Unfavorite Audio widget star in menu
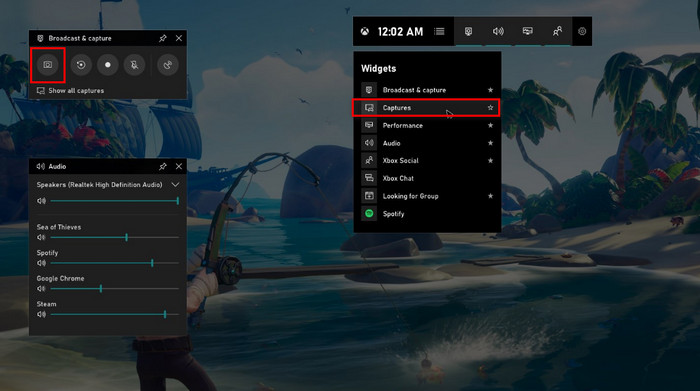Viewport: 700px width, 391px height. [x=490, y=143]
